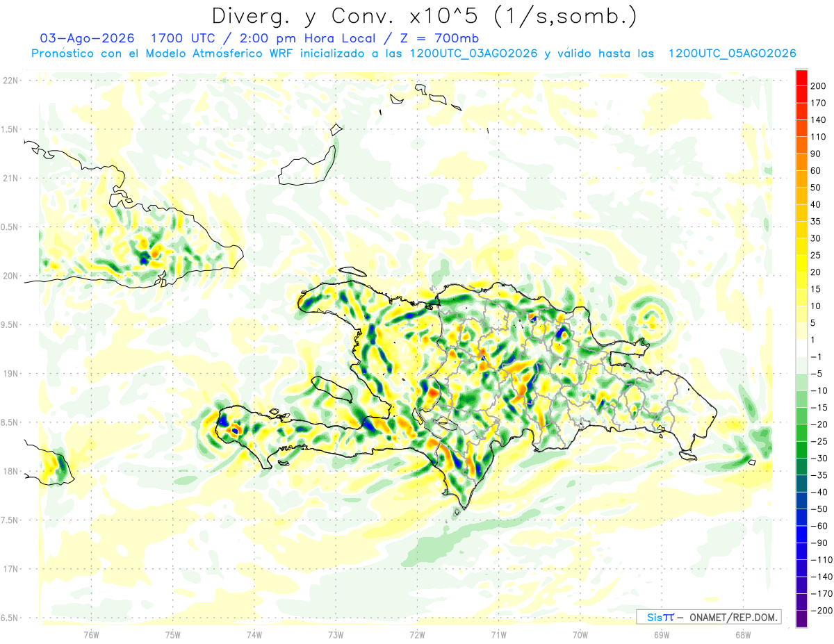Screen dimensions: 834x644
Task: Click the '-170' color scale label
Action: click(821, 593)
